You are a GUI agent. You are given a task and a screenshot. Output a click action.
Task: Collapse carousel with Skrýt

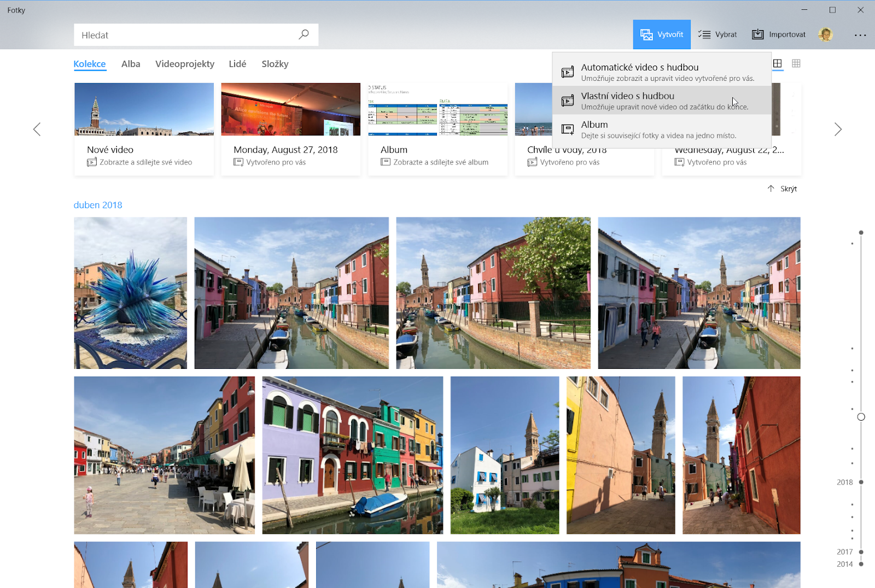783,189
